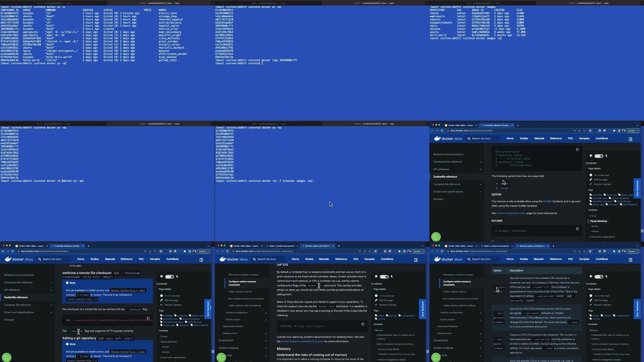Select 'Collect runtime metrics' in GPUs window sidebar
Viewport: 644px width, 362px height.
pos(240,292)
